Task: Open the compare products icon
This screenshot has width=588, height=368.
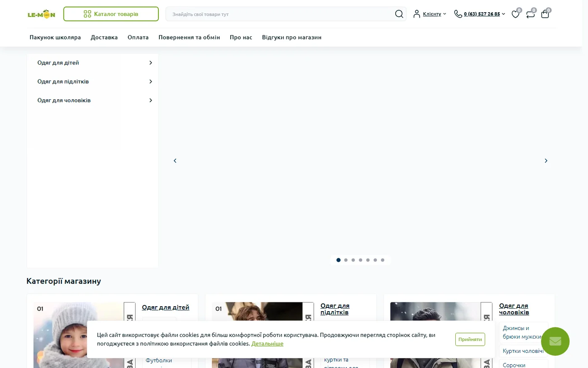Action: click(530, 14)
